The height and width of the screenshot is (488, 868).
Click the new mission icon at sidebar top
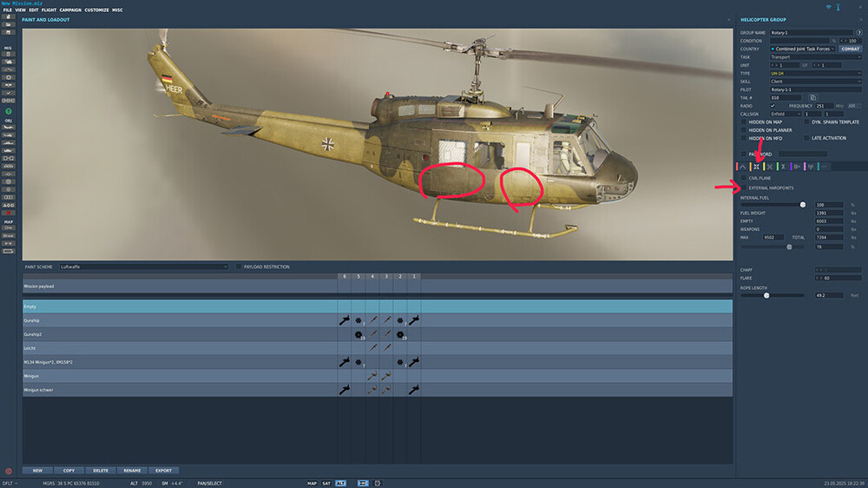(9, 17)
